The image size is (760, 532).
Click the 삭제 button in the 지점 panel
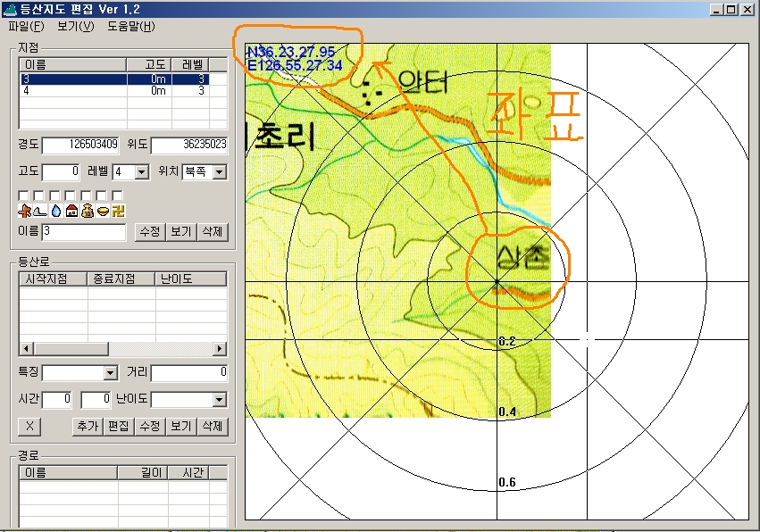(x=213, y=231)
